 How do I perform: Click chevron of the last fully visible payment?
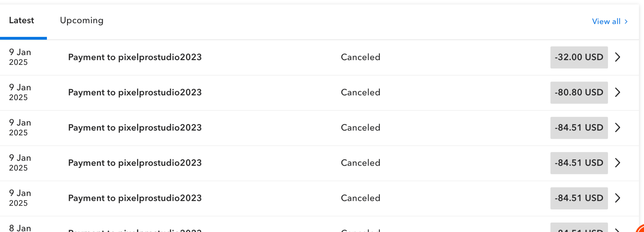(618, 198)
